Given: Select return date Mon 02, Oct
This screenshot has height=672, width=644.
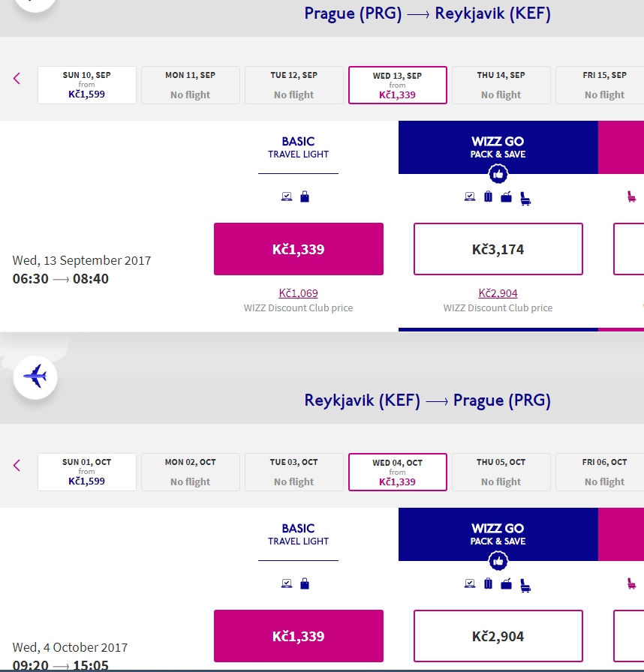Looking at the screenshot, I should (x=191, y=472).
